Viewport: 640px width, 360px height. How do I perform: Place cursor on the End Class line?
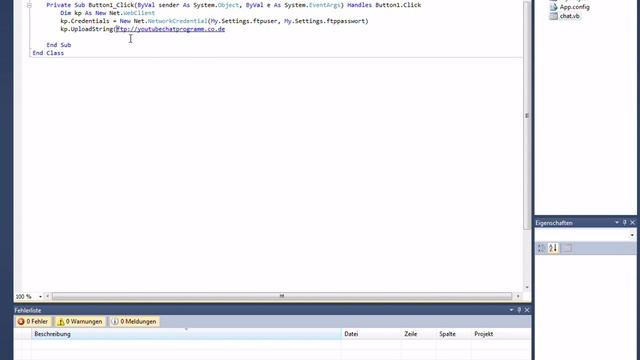[48, 53]
